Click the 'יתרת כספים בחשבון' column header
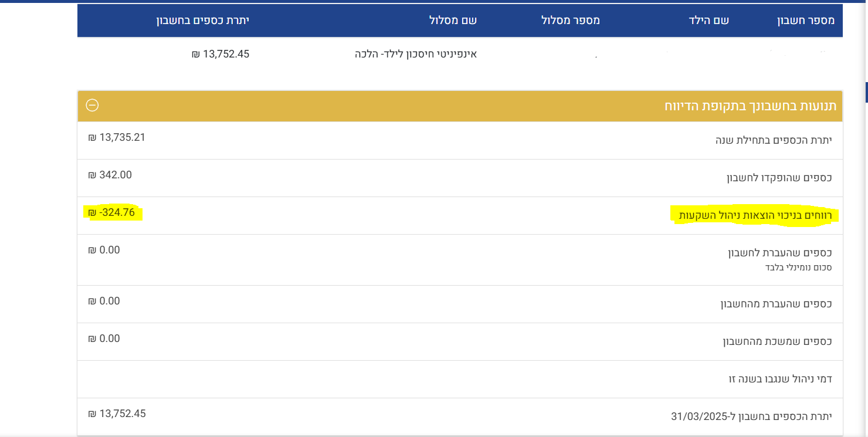This screenshot has height=437, width=868. (x=202, y=21)
